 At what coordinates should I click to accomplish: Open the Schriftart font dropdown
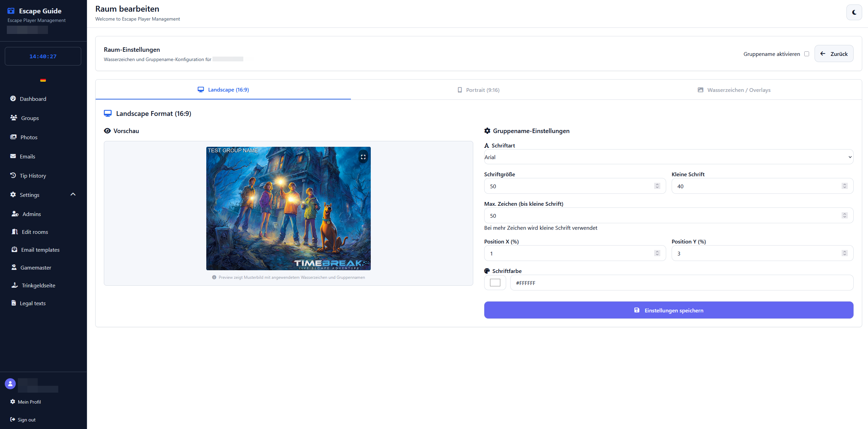click(x=668, y=157)
